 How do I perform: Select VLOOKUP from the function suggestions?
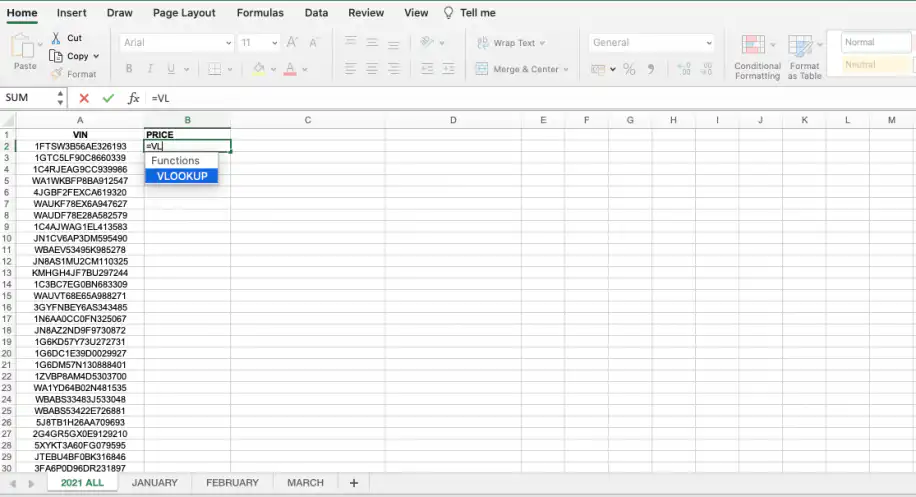(182, 176)
